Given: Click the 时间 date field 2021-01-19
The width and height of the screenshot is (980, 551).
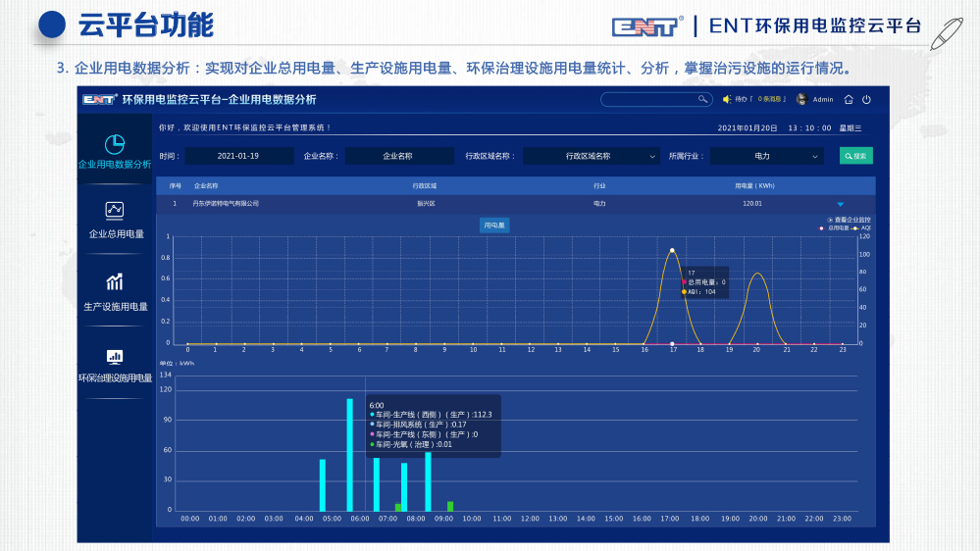Looking at the screenshot, I should pos(238,156).
